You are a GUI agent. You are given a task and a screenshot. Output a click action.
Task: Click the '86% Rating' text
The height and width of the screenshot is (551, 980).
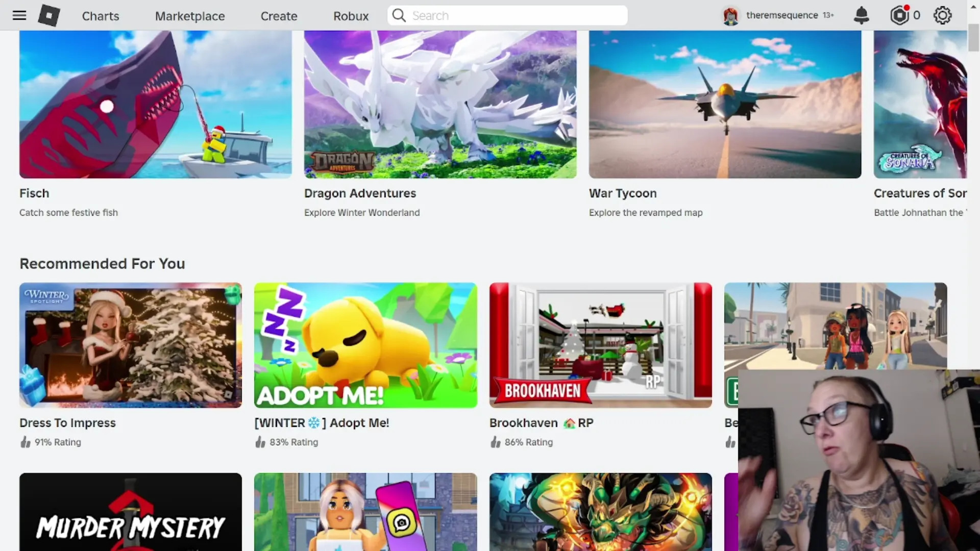pyautogui.click(x=528, y=442)
